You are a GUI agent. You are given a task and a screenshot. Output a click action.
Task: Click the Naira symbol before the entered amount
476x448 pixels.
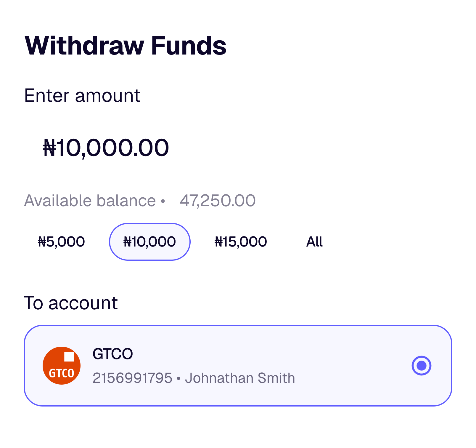coord(50,148)
